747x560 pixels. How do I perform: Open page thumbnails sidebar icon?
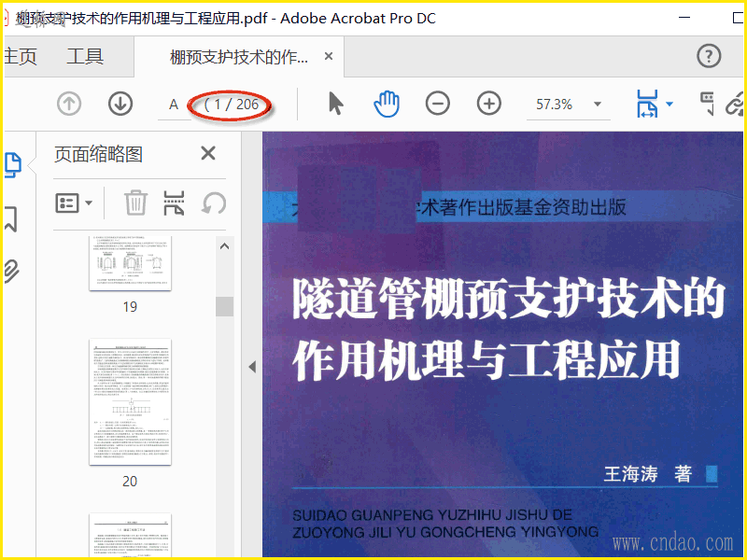(x=13, y=165)
